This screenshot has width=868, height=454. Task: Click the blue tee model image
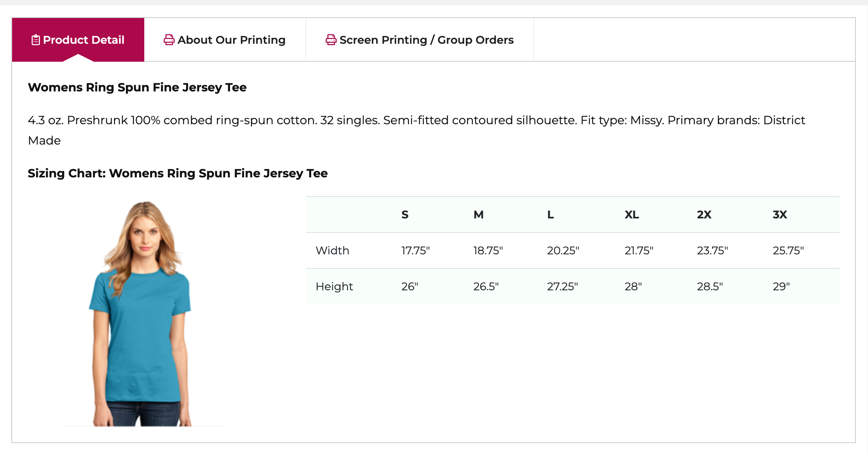(x=143, y=311)
